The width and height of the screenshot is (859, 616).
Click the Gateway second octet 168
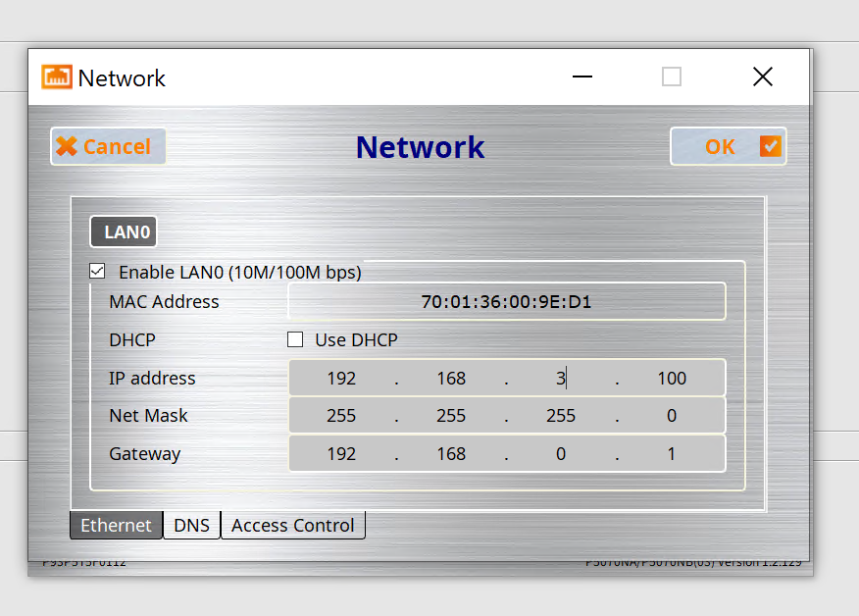[451, 454]
